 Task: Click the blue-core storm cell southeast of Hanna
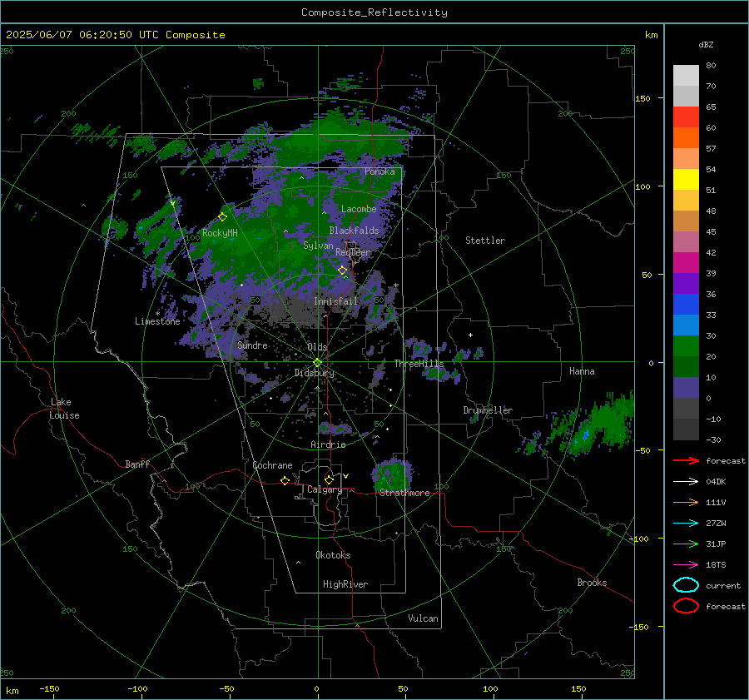(x=585, y=434)
